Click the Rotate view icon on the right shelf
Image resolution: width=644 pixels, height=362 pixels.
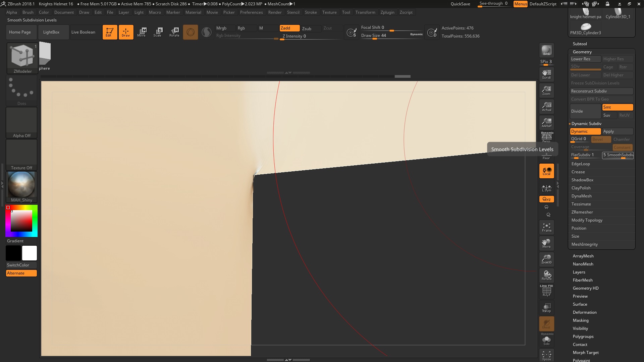pos(546,275)
